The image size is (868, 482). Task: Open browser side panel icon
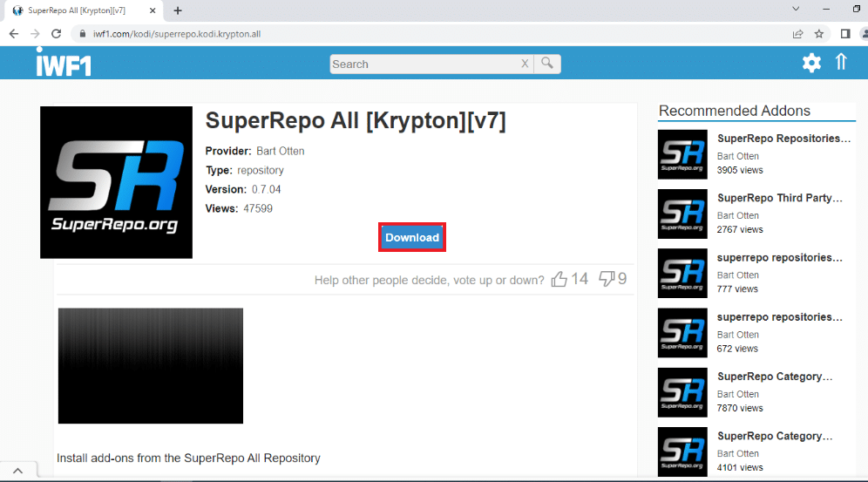point(845,34)
